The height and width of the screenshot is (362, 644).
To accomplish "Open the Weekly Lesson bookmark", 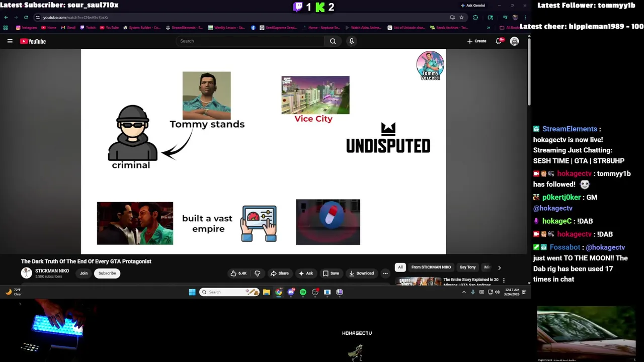I will pyautogui.click(x=226, y=28).
